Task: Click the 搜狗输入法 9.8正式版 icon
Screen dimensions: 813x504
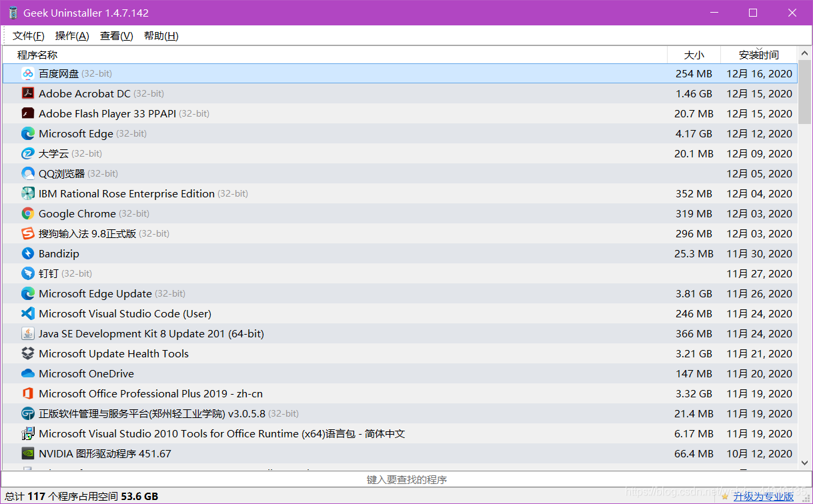Action: [x=28, y=233]
